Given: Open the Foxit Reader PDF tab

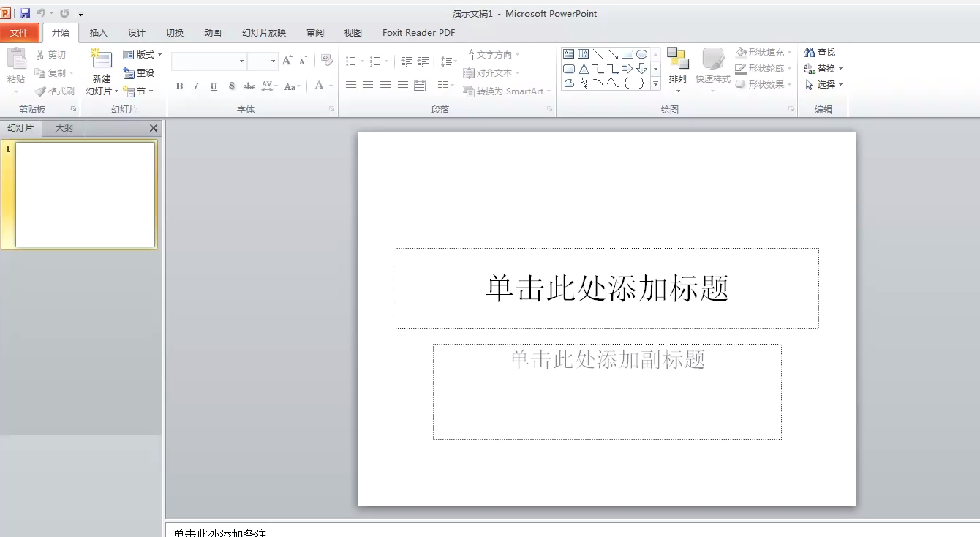Looking at the screenshot, I should pos(418,33).
